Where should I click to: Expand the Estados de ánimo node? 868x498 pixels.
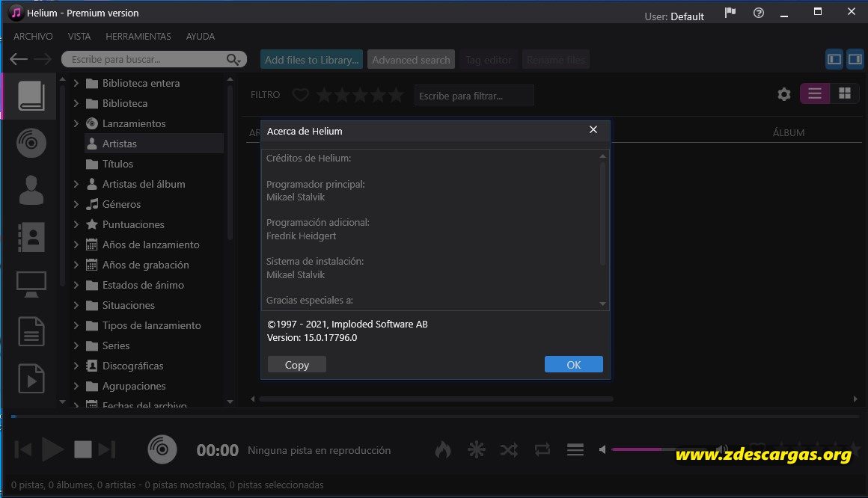point(76,285)
